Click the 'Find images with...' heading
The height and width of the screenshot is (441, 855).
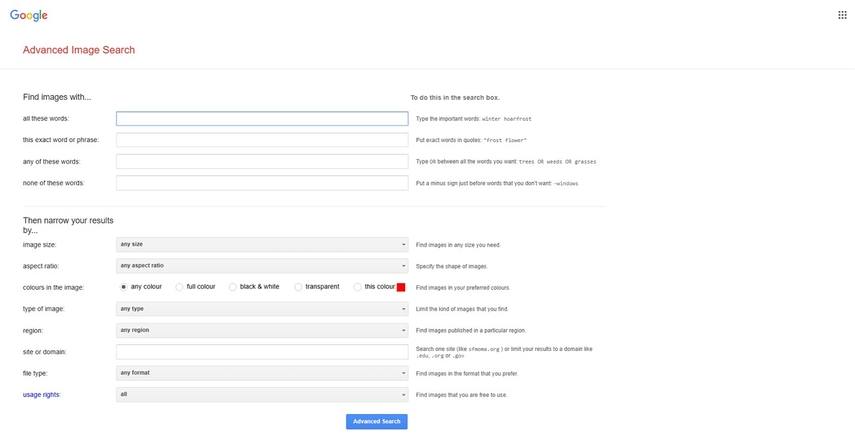pos(57,97)
